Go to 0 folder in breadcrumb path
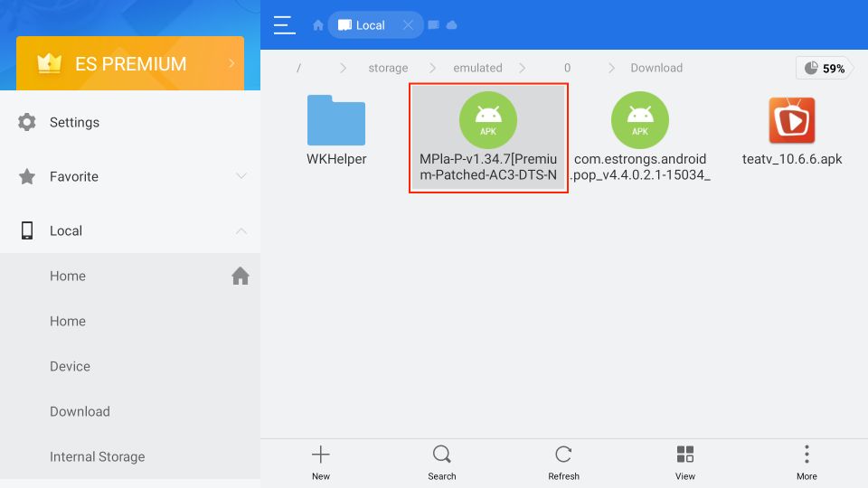 pos(567,68)
